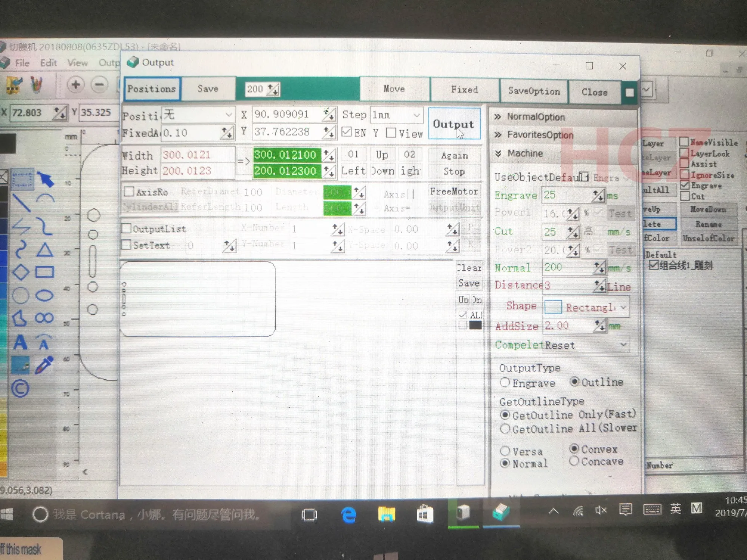The width and height of the screenshot is (747, 560).
Task: Select the ellipse shape tool
Action: [44, 295]
